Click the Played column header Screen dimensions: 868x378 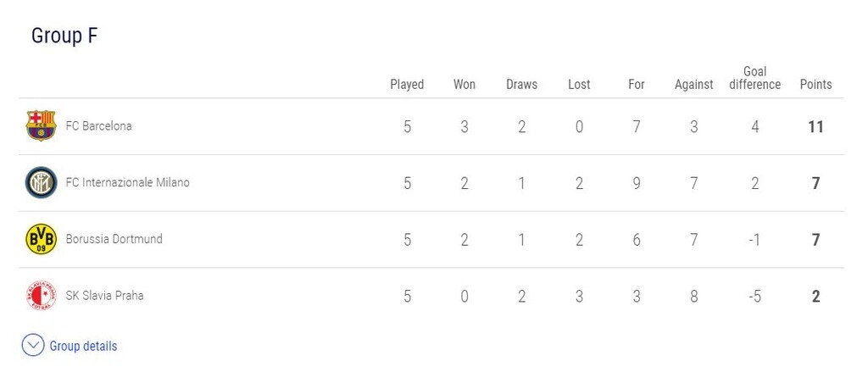click(x=407, y=85)
